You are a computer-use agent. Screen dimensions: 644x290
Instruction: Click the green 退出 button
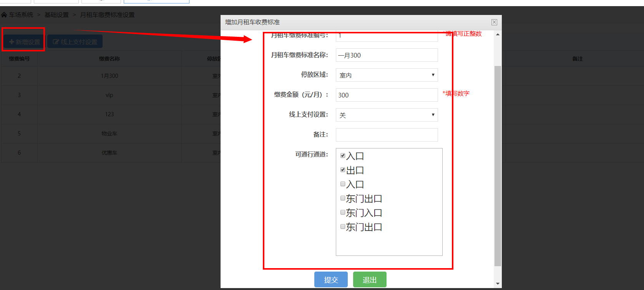(x=370, y=280)
